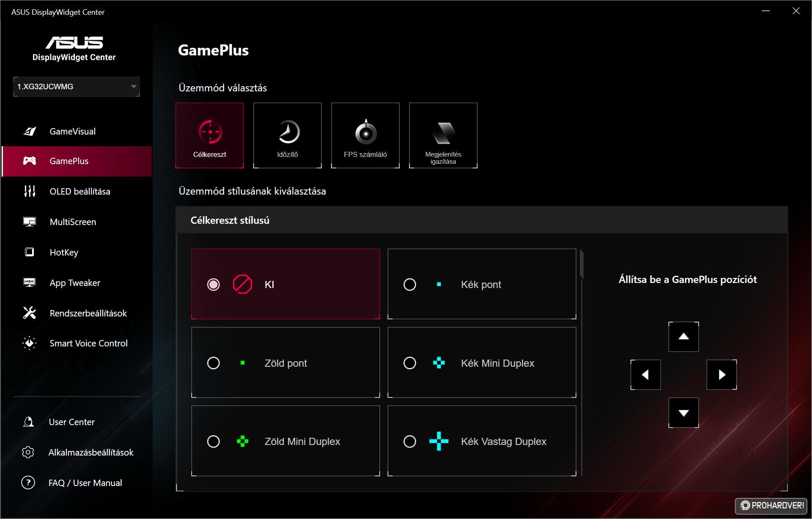Screen dimensions: 812x519
Task: Select the Kék Mini Duplex radio button
Action: click(x=410, y=363)
